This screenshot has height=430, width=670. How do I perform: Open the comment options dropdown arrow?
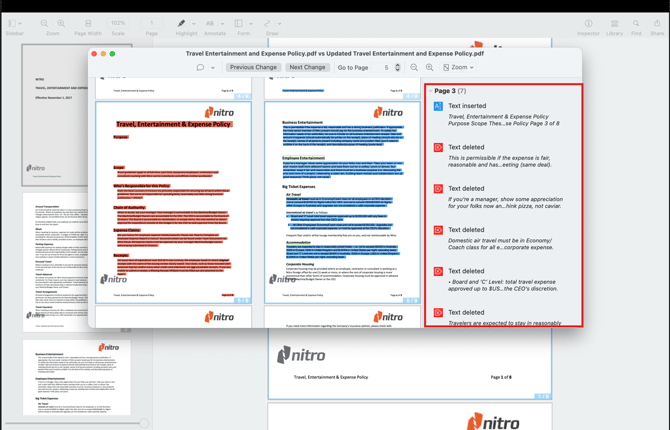[213, 68]
